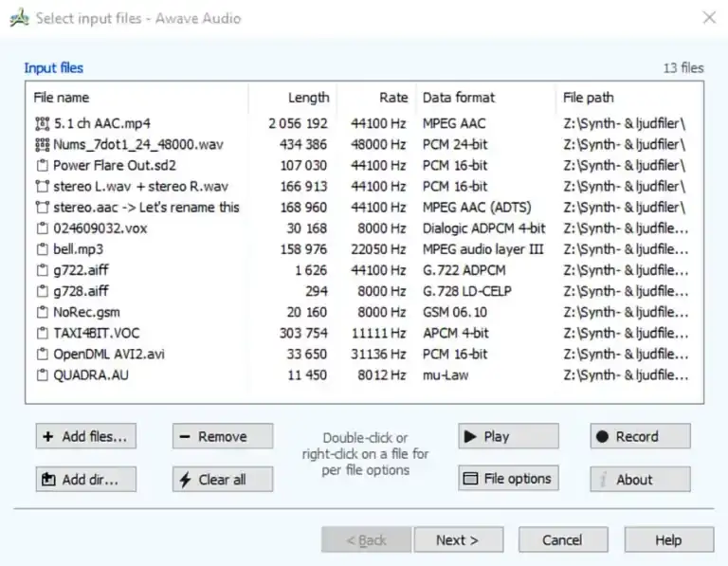Close the Select input files window
This screenshot has height=566, width=728.
[709, 18]
